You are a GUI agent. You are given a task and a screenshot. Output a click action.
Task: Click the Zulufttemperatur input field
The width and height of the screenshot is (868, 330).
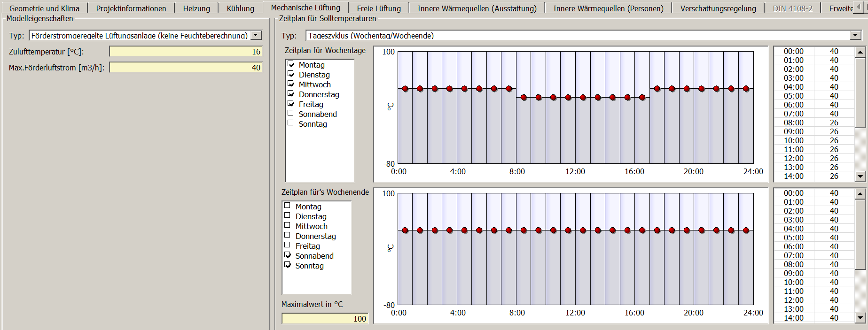[186, 52]
